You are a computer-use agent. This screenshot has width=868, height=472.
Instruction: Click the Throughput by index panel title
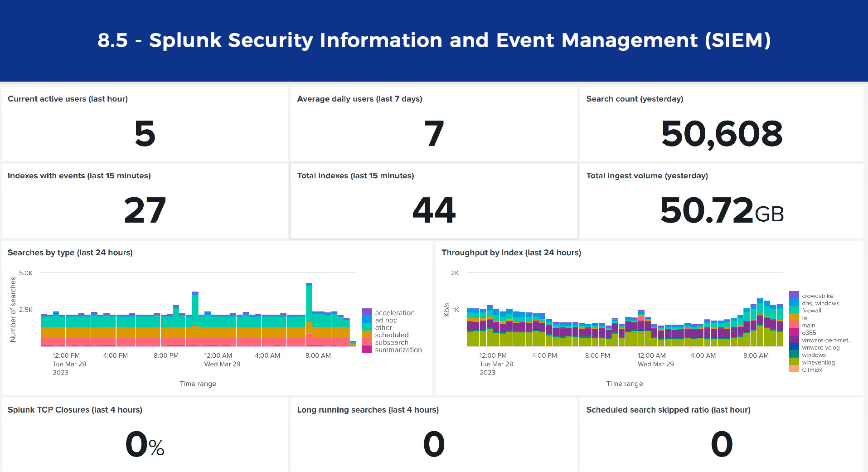(x=511, y=253)
